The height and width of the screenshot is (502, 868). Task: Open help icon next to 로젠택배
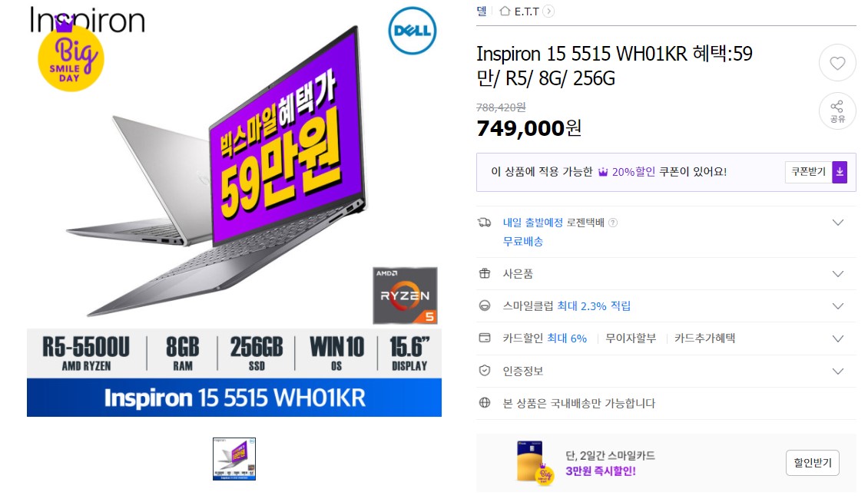[x=613, y=223]
